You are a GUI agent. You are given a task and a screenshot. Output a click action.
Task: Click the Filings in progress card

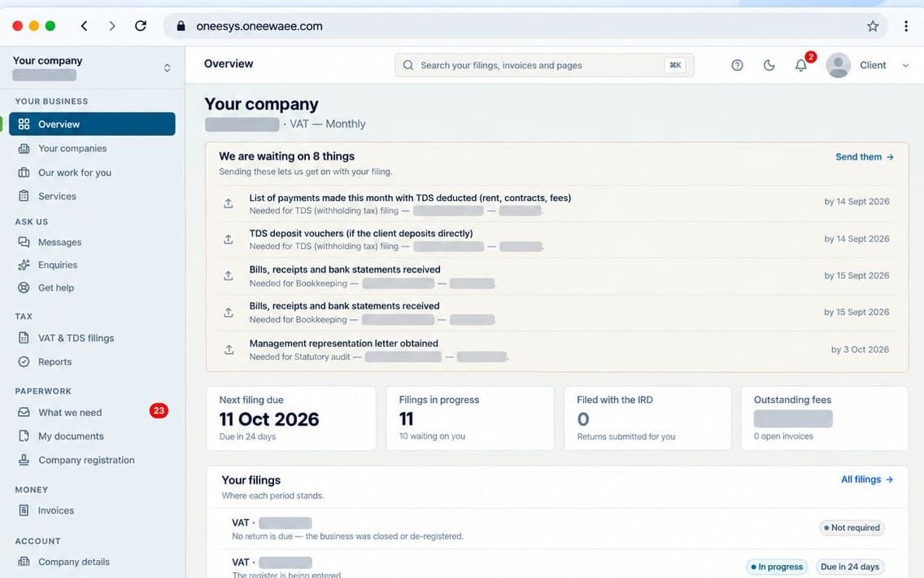(x=470, y=418)
